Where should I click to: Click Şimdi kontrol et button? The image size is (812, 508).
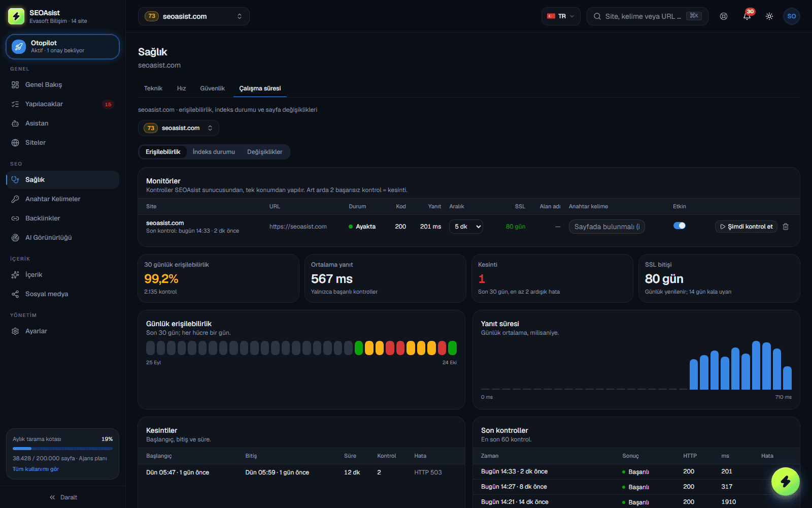[746, 227]
